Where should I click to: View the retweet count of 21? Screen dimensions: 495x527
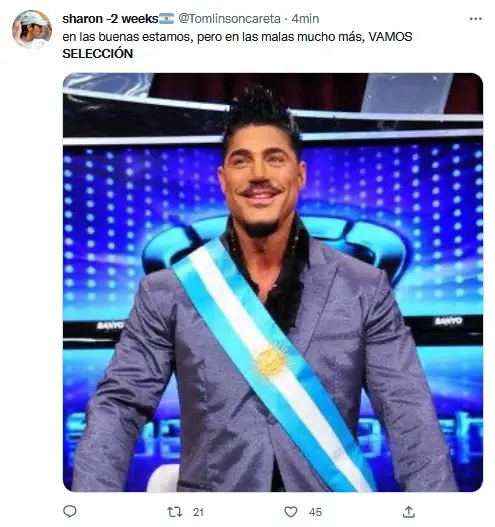coord(198,512)
